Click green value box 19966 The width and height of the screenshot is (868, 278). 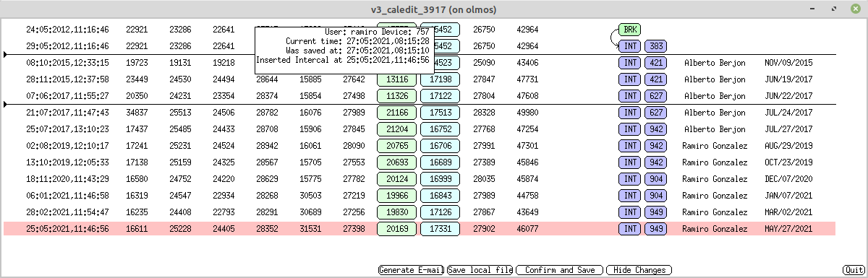coord(397,195)
